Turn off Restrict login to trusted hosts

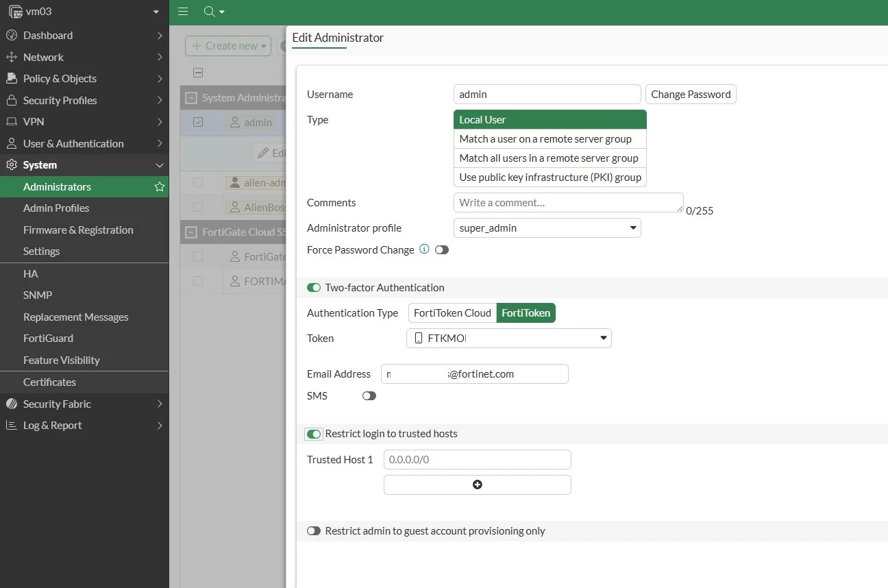tap(314, 434)
